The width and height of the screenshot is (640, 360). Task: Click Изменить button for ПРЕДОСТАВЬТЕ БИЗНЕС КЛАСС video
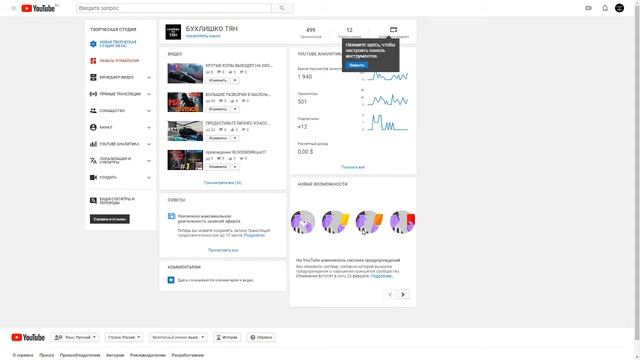[x=218, y=138]
